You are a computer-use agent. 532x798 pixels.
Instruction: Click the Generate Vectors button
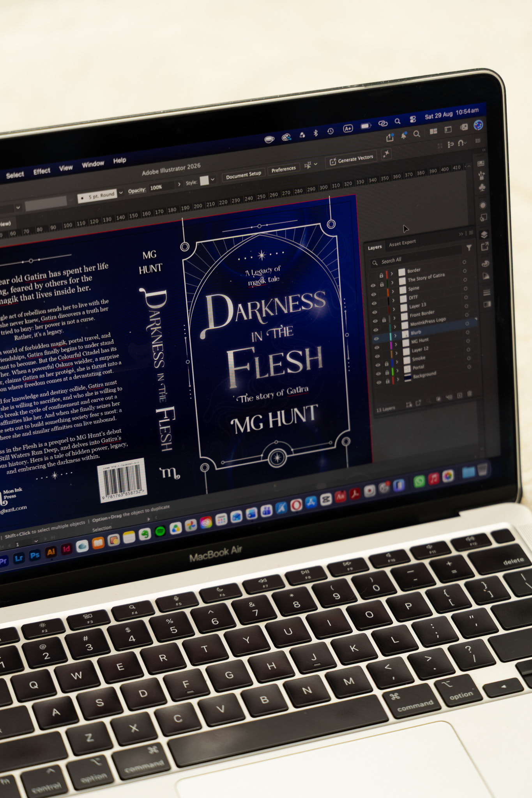(352, 159)
